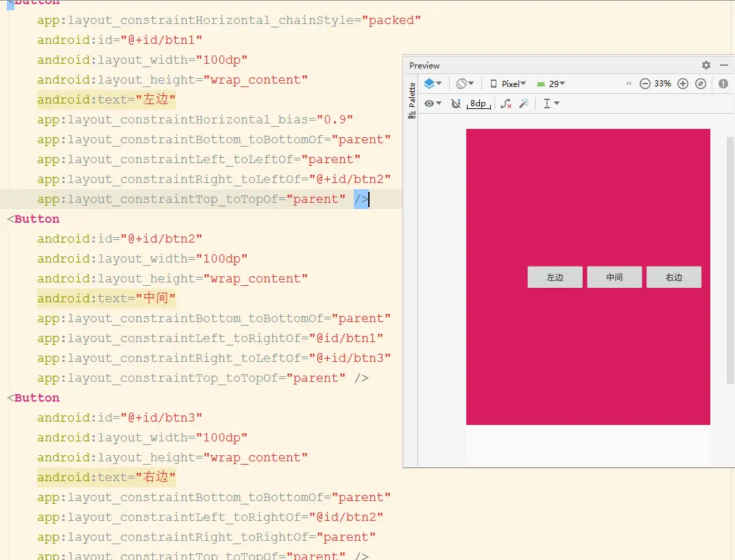
Task: Expand hidden toolbar items chevron
Action: [x=629, y=84]
